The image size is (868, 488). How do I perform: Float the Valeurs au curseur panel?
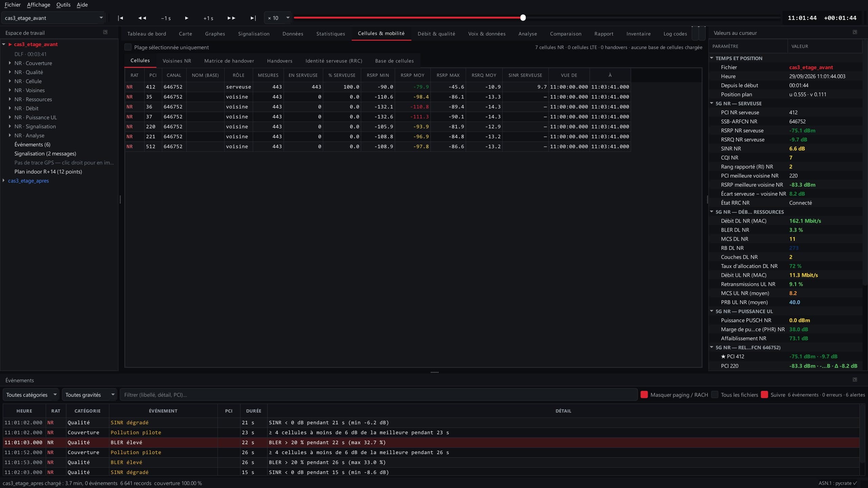point(855,32)
